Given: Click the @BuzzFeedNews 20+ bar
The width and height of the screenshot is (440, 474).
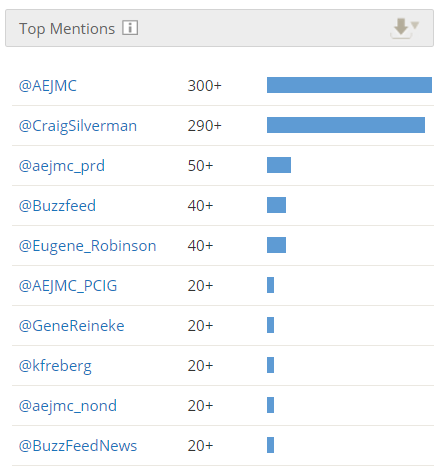Looking at the screenshot, I should pos(270,445).
